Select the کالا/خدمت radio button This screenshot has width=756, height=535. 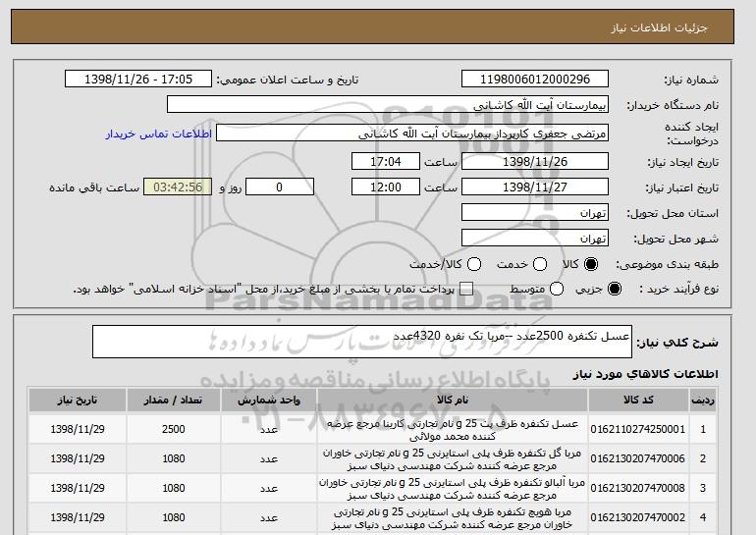tap(474, 264)
